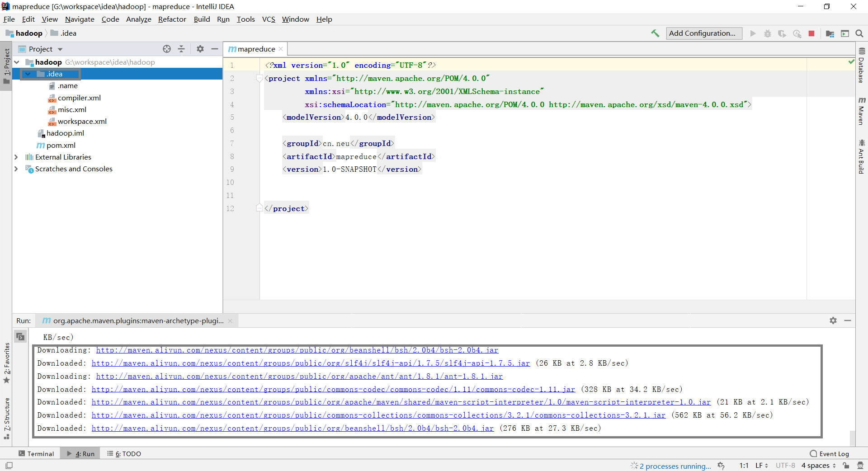Open the 4 spaces indent selector
This screenshot has width=868, height=471.
click(819, 466)
